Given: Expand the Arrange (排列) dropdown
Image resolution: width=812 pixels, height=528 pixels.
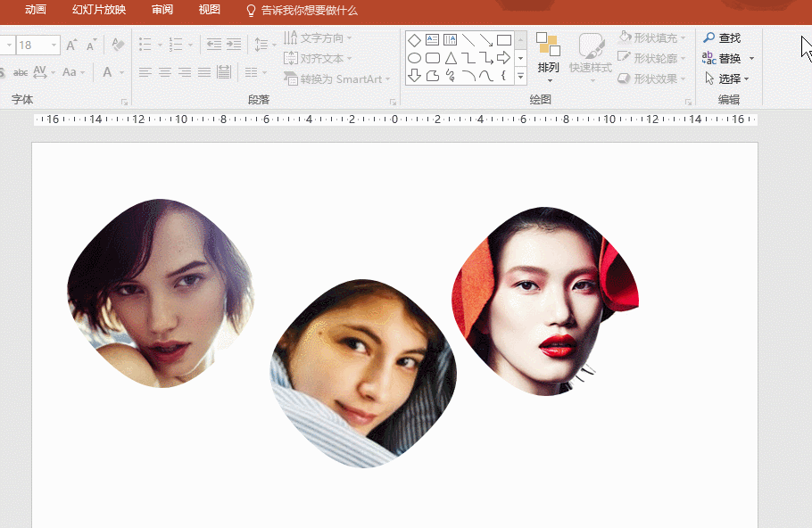Looking at the screenshot, I should 549,68.
